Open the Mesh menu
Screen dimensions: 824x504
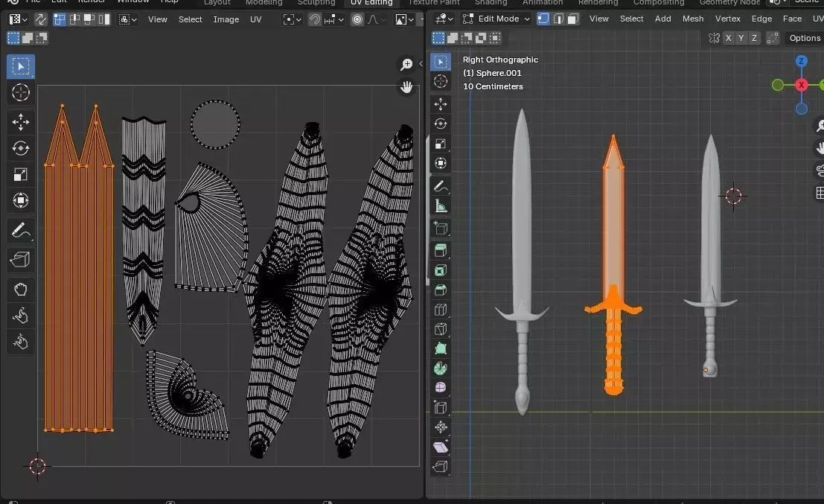(693, 19)
